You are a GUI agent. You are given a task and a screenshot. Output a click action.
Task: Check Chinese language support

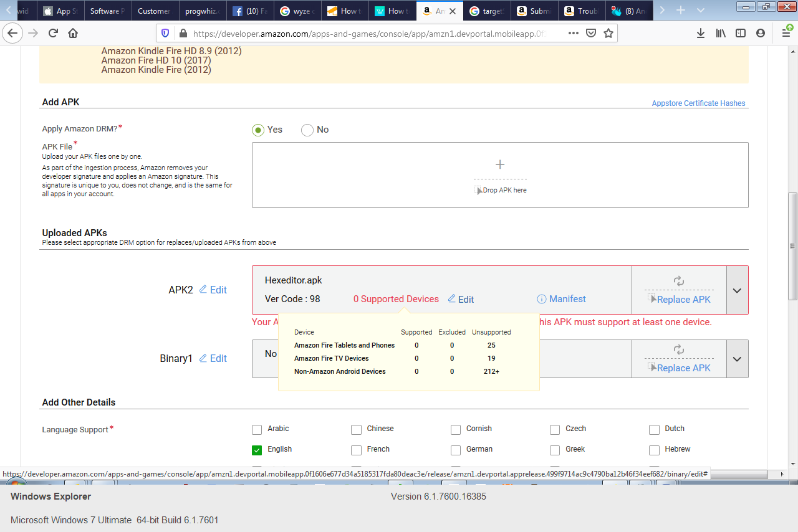coord(356,429)
